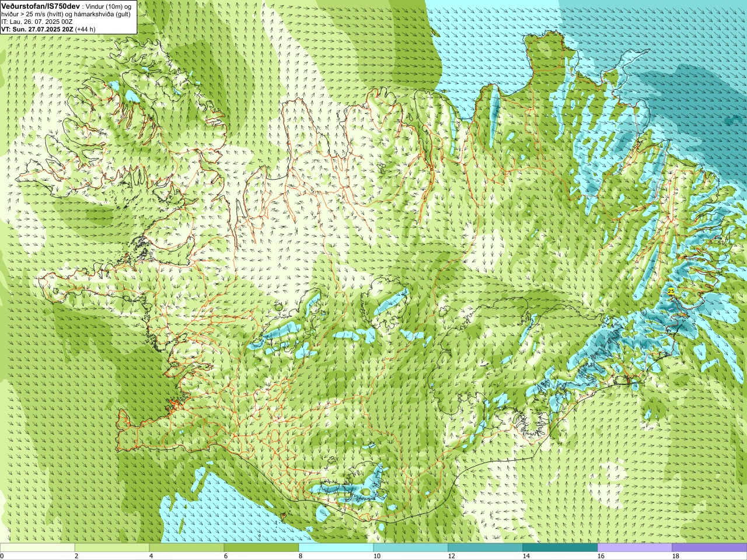Select the 'Vindur (10m) og' label

pos(109,6)
